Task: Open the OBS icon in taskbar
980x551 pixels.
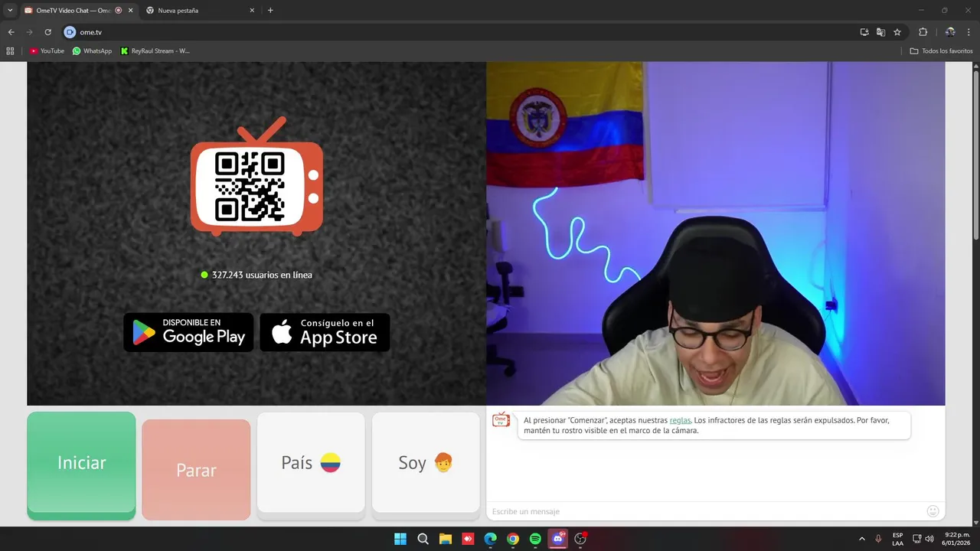Action: tap(580, 539)
